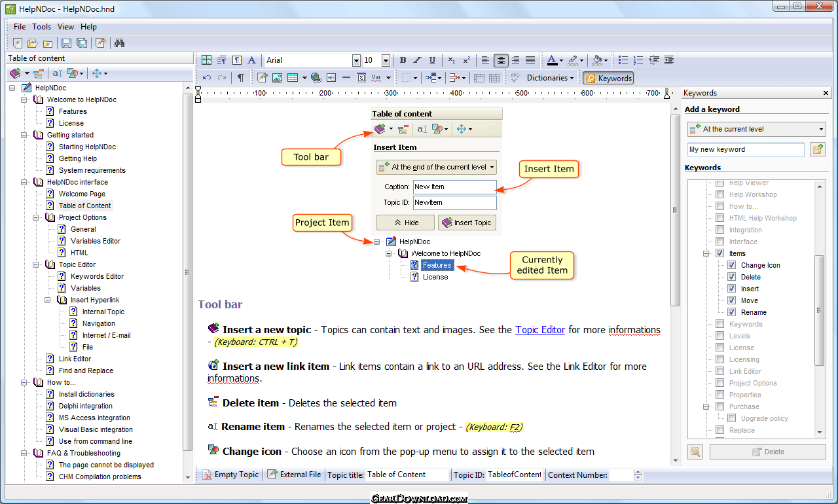
Task: Save the project with the floppy icon
Action: pos(66,43)
